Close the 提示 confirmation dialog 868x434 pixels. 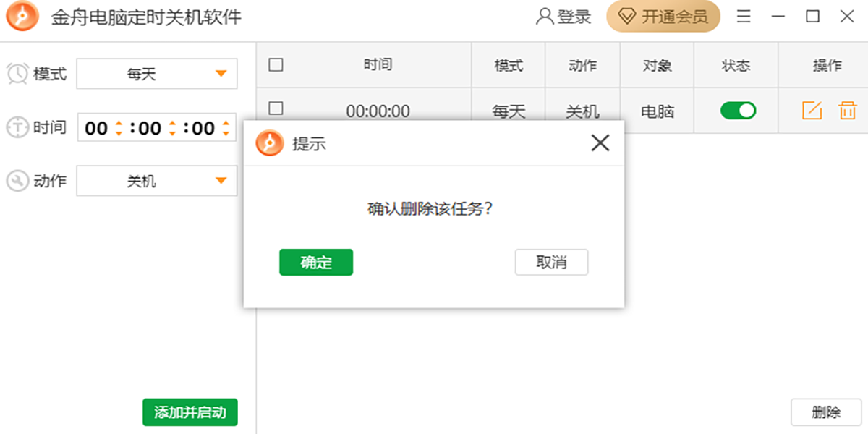pos(600,143)
